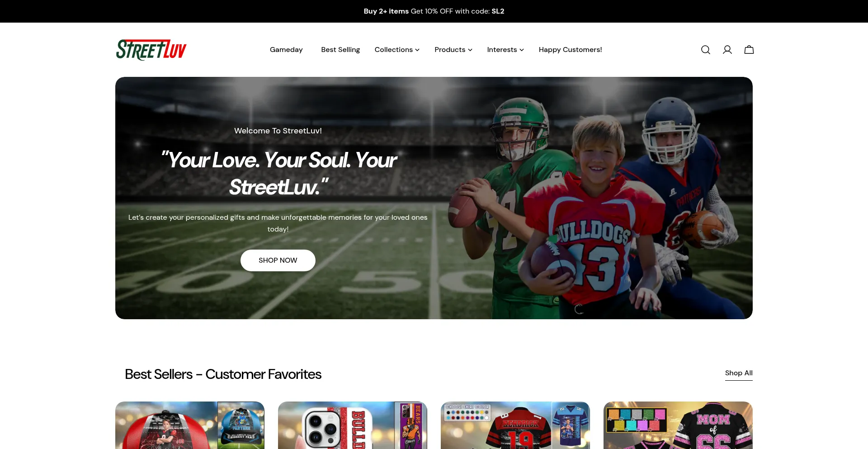
Task: Click the blue cap inset on first product
Action: (x=241, y=425)
